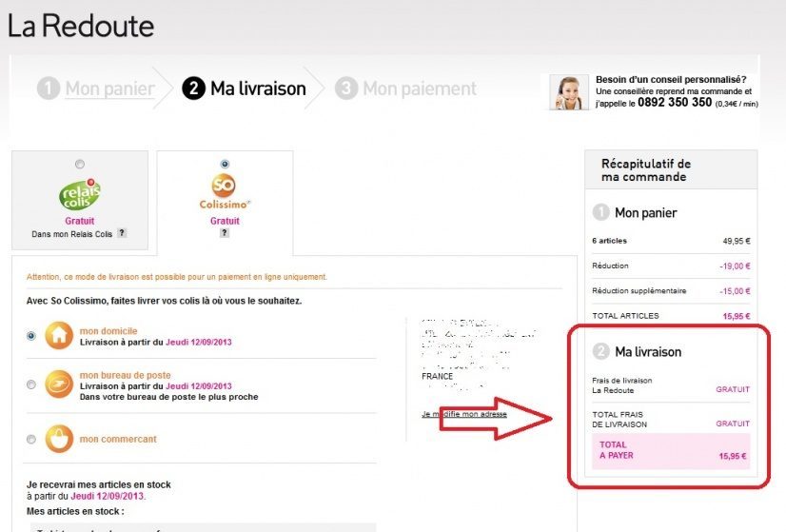Screen dimensions: 786x532
Task: Click the bureau de poste icon
Action: 59,384
